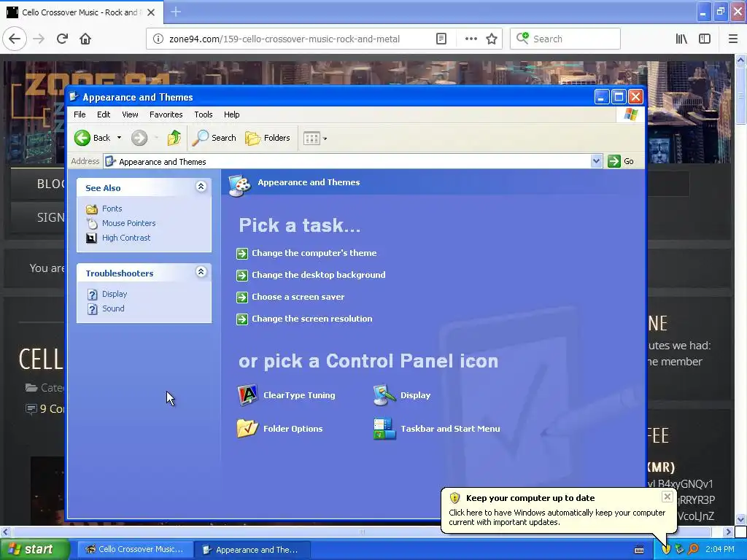747x560 pixels.
Task: Open the View menu
Action: coord(130,114)
